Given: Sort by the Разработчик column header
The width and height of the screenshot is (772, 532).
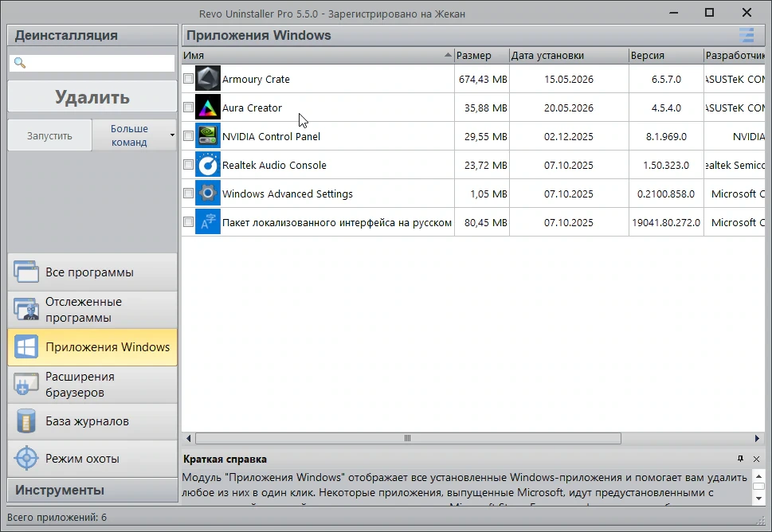Looking at the screenshot, I should [x=735, y=55].
